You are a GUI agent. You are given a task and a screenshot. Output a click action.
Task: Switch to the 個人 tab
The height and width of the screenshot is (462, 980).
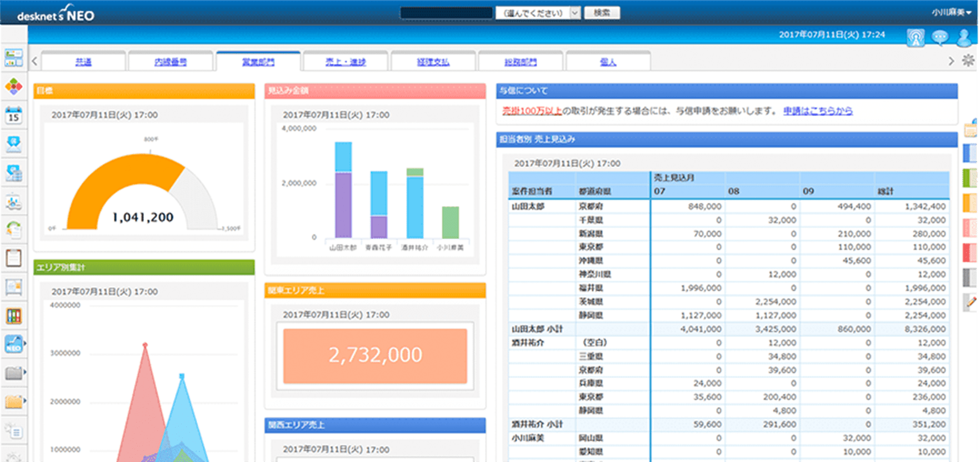608,62
